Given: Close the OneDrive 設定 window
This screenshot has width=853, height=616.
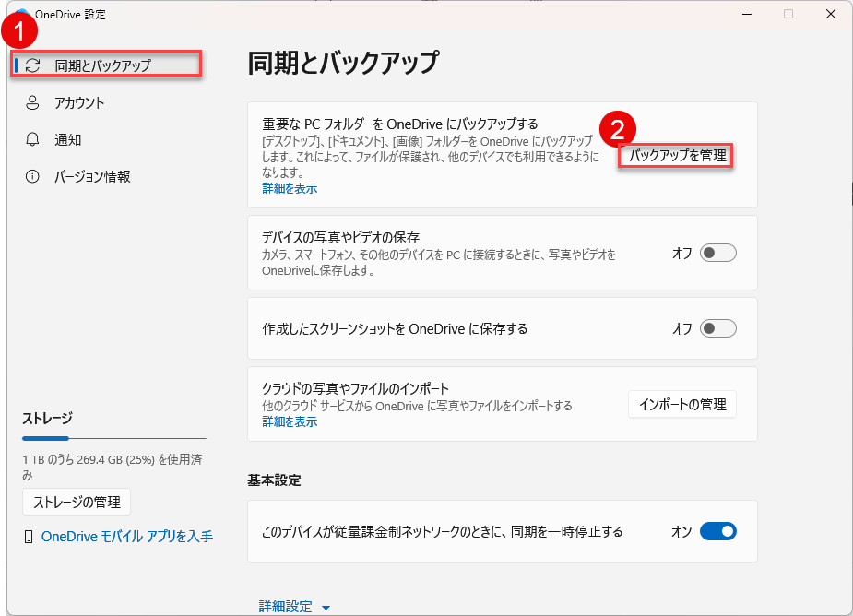Looking at the screenshot, I should tap(830, 14).
